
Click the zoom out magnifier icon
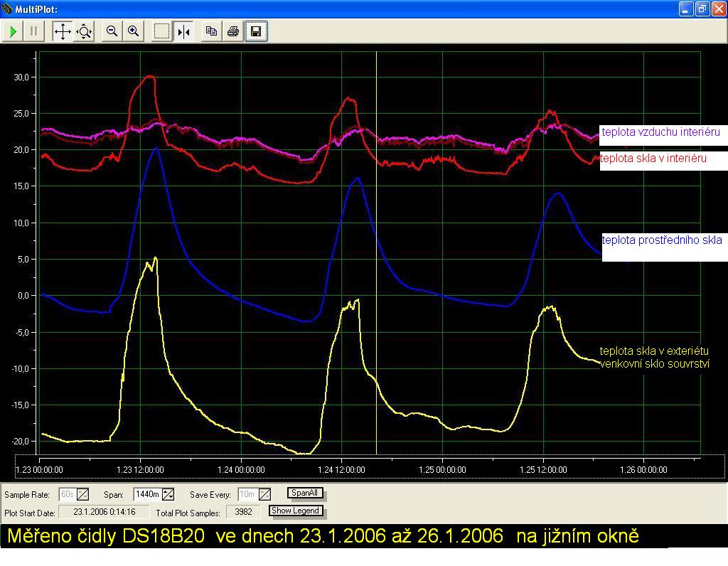112,31
